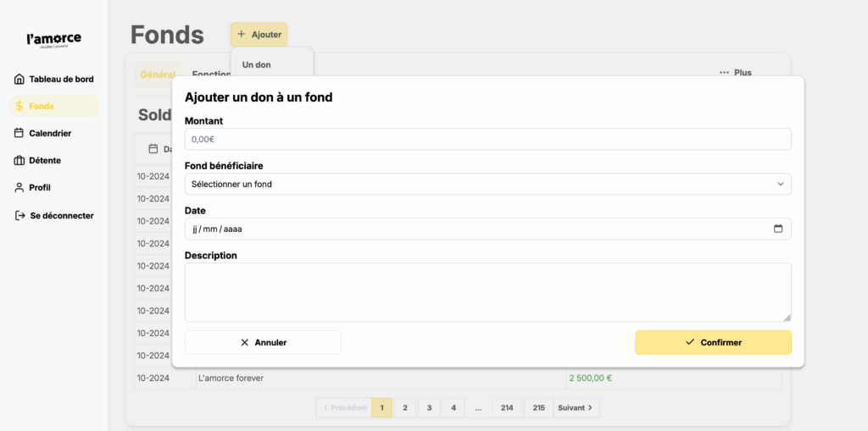
Task: Click the Fonds dollar icon
Action: click(19, 107)
